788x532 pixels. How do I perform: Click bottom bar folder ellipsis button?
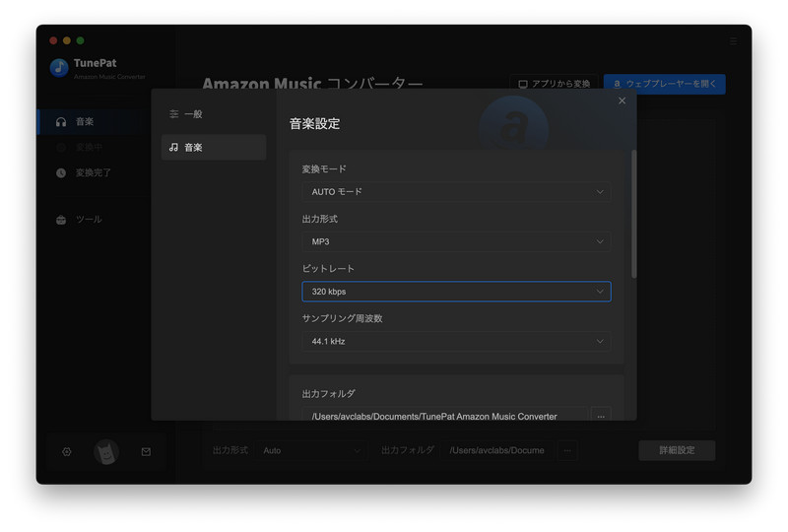[x=567, y=450]
